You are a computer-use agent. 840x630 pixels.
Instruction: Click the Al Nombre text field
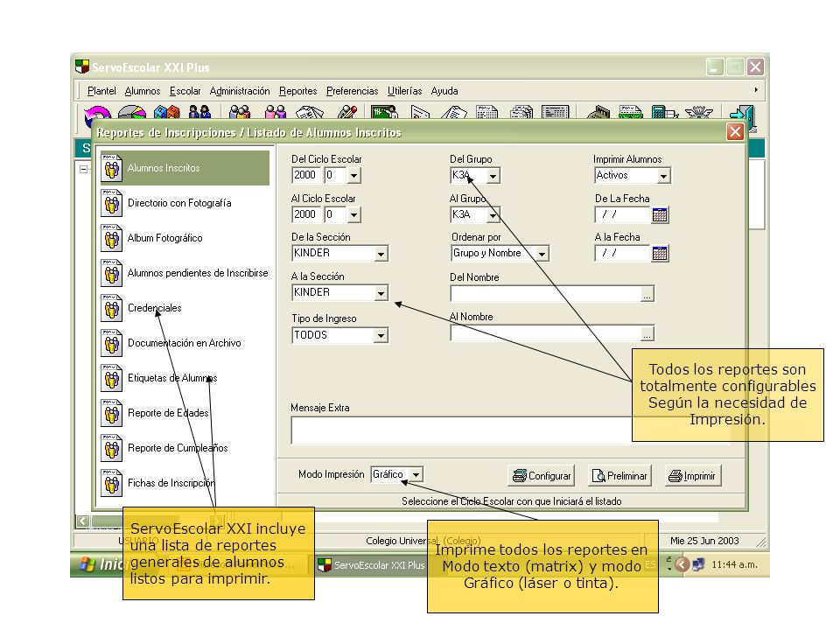click(546, 333)
